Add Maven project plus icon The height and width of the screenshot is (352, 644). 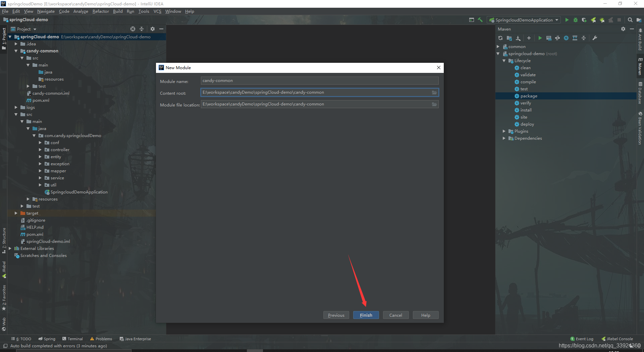(x=529, y=38)
